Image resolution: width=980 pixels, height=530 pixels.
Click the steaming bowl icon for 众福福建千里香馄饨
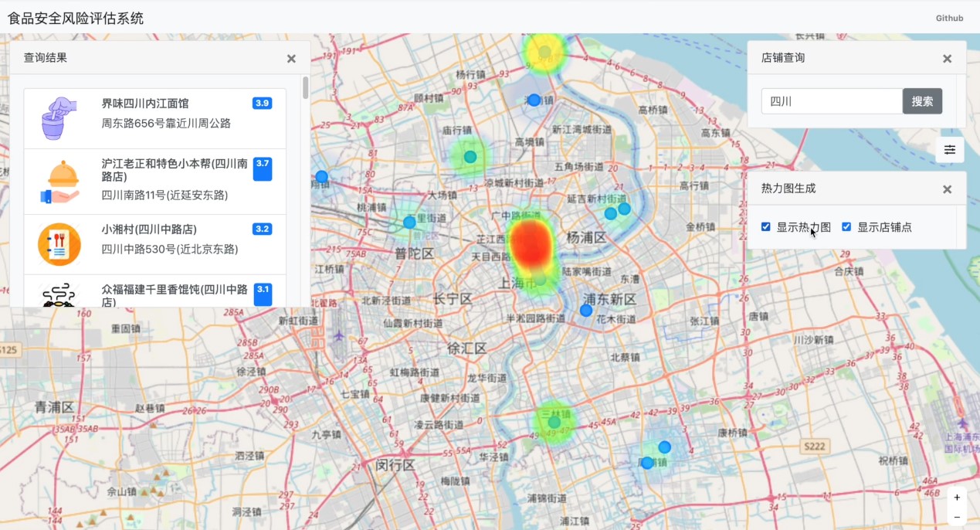[x=59, y=295]
